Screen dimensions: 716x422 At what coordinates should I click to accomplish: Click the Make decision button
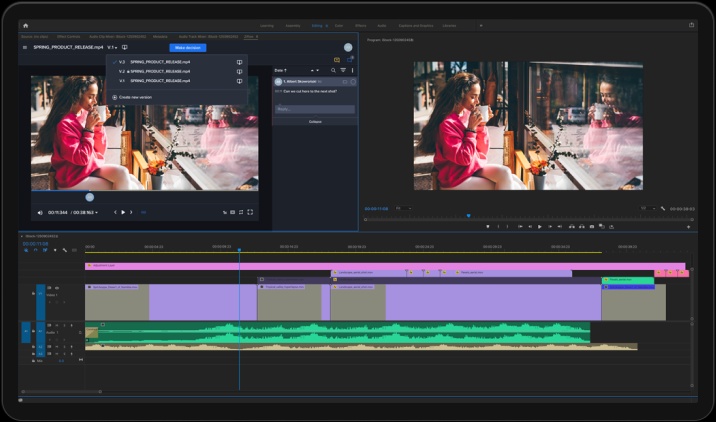[x=188, y=47]
